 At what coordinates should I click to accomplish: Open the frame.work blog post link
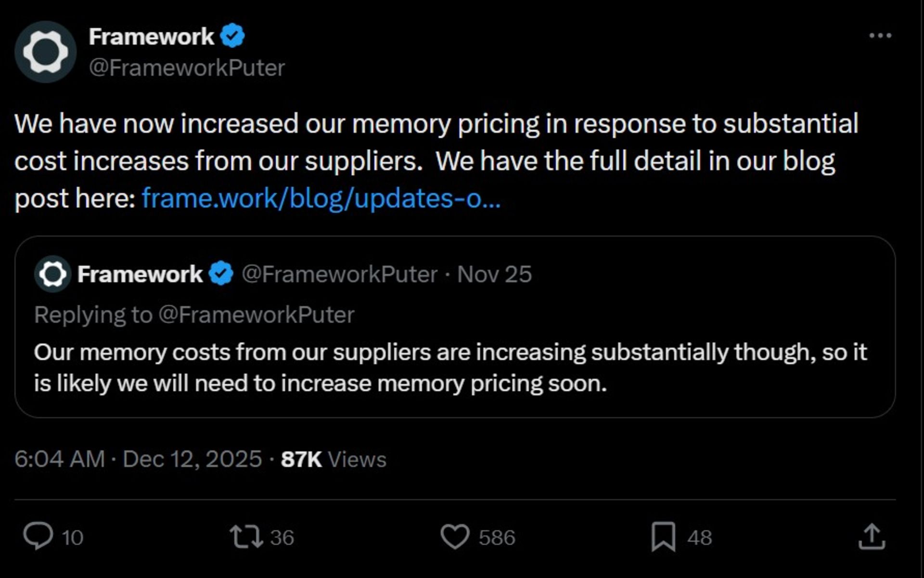pos(321,198)
